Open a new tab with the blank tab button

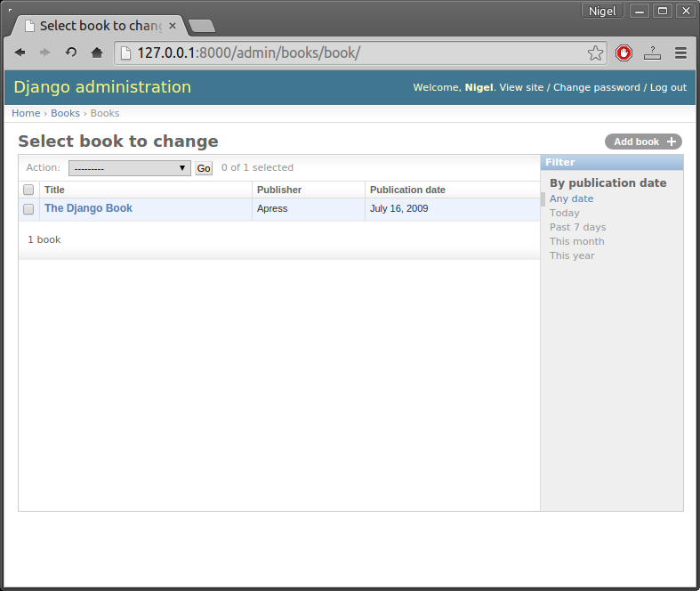(x=202, y=26)
